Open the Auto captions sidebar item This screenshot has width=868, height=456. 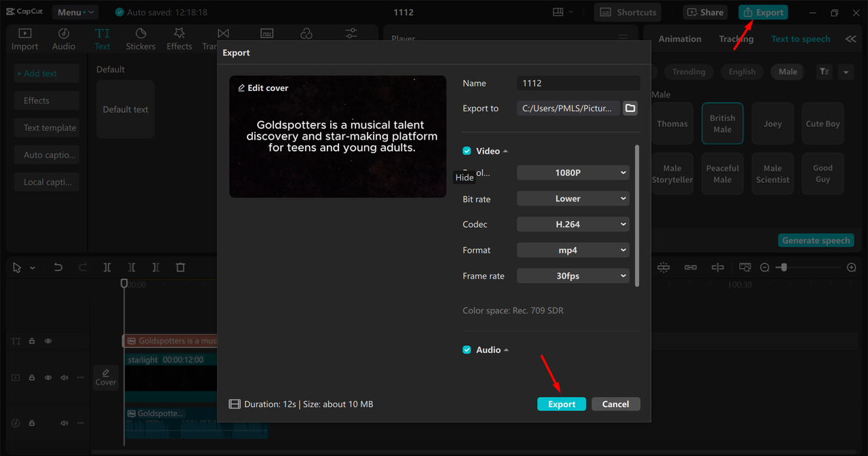(x=47, y=155)
